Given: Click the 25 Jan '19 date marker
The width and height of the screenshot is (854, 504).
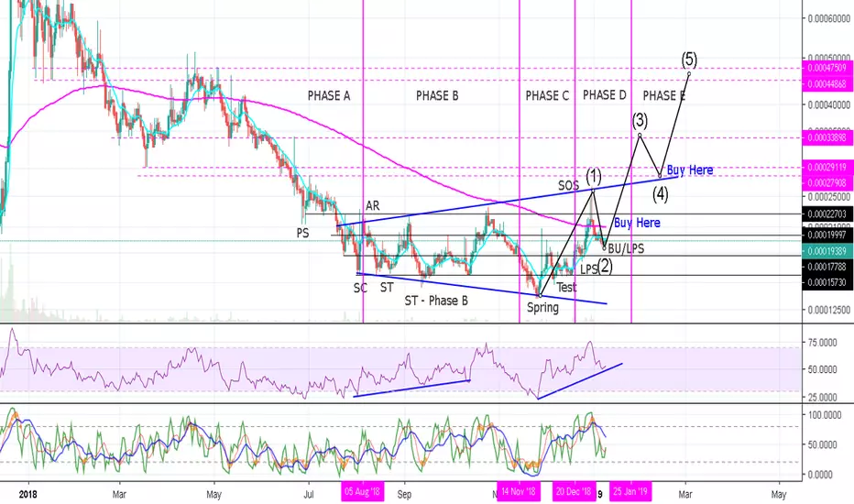Looking at the screenshot, I should (x=630, y=491).
